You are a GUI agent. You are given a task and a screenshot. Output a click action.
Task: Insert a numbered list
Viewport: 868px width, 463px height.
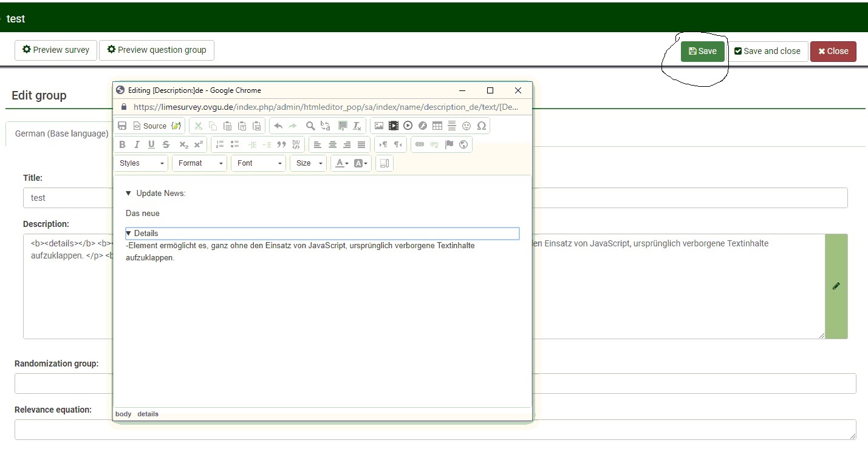click(220, 144)
